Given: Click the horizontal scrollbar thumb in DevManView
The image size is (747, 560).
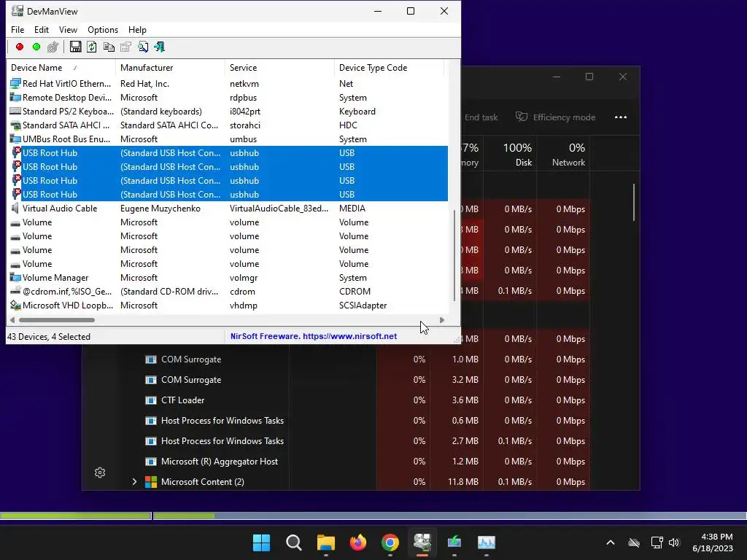Looking at the screenshot, I should tap(57, 320).
